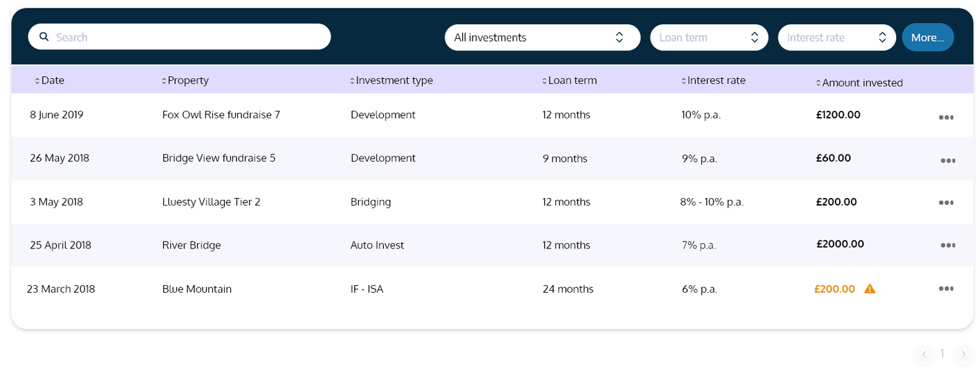Focus the Search input field

point(187,37)
